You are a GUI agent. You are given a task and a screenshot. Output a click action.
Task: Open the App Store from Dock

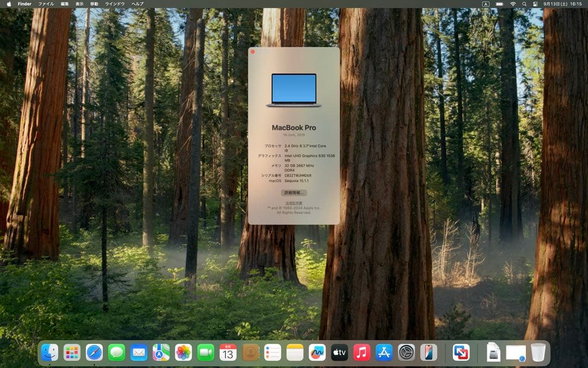coord(384,353)
